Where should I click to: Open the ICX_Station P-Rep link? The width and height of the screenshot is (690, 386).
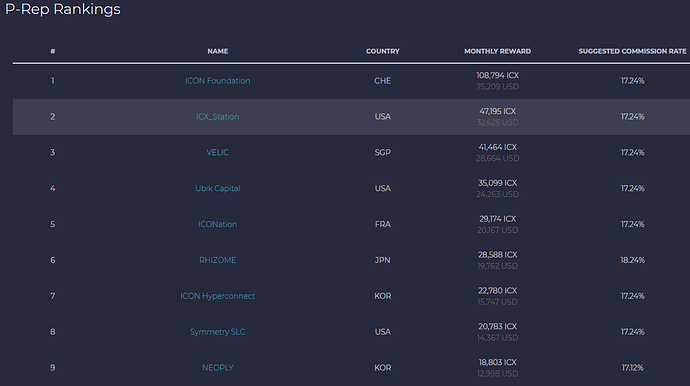coord(217,117)
